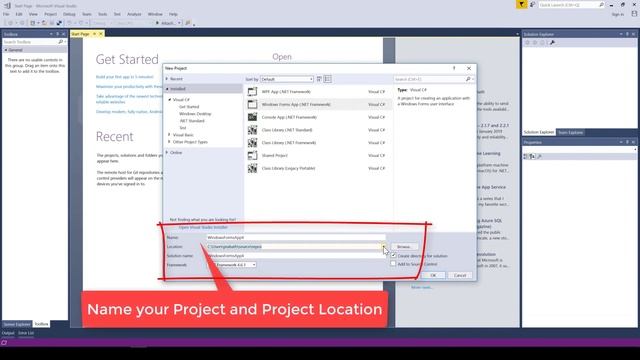Click the Cancel button
Viewport: 640px width, 360px height.
tap(460, 276)
